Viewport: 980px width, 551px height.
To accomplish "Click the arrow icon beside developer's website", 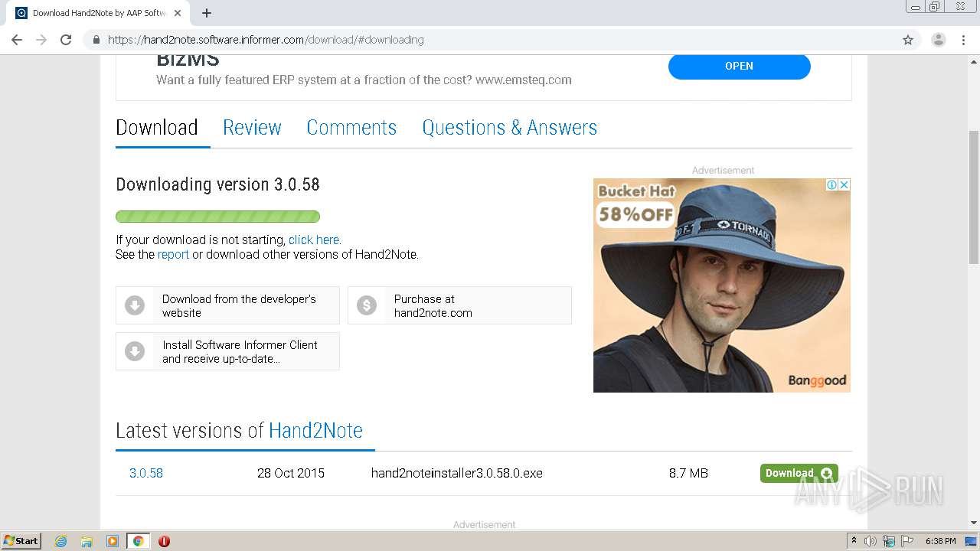I will coord(135,305).
